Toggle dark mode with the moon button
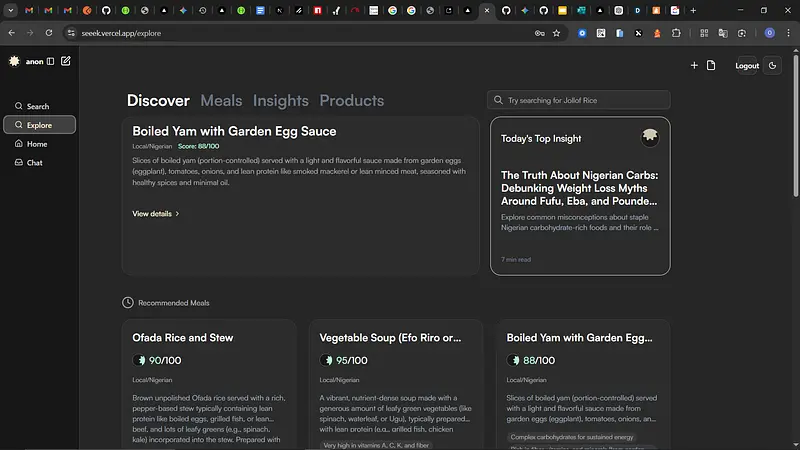Screen dimensions: 800x450 771,66
